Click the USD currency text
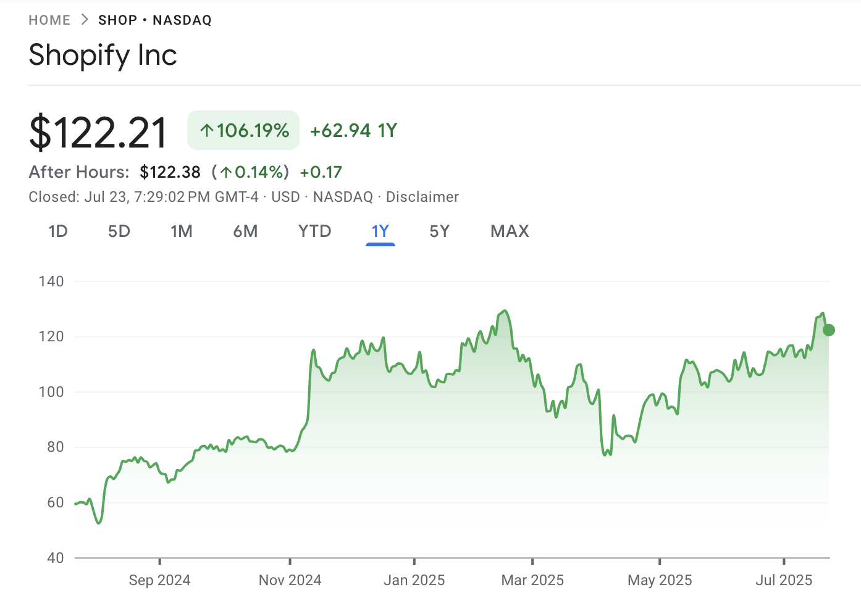The width and height of the screenshot is (861, 616). click(x=285, y=197)
